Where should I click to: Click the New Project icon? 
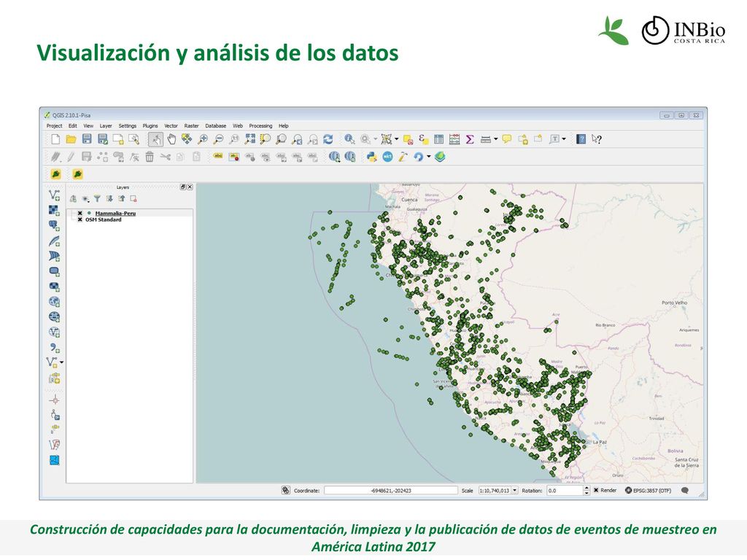[55, 139]
